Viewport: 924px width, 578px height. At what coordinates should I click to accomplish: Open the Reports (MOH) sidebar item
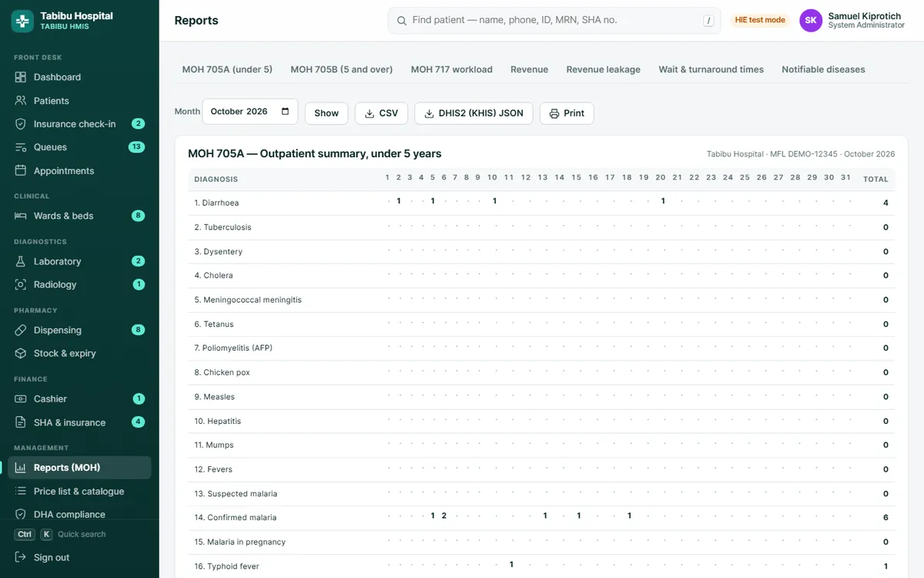tap(79, 468)
